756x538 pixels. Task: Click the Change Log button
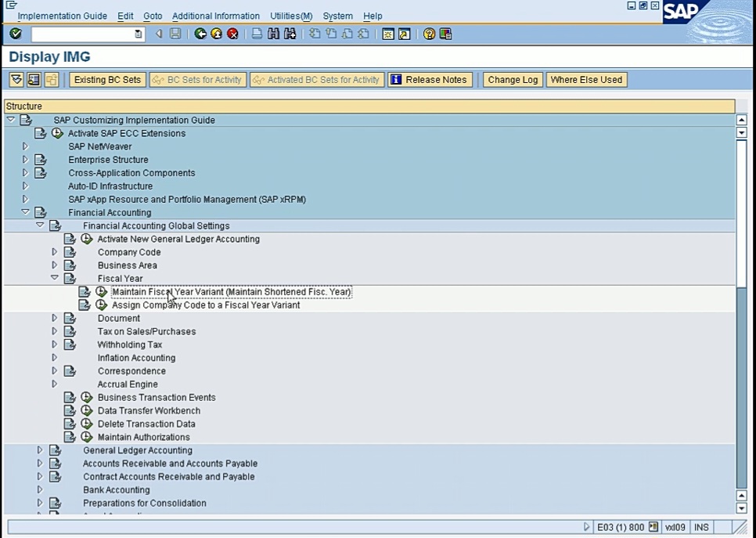pyautogui.click(x=513, y=80)
